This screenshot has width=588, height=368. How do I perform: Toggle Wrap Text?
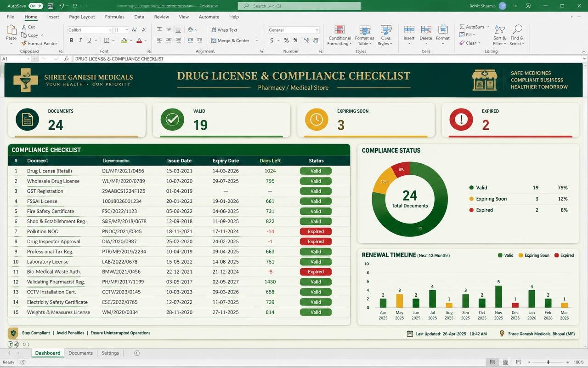click(224, 30)
